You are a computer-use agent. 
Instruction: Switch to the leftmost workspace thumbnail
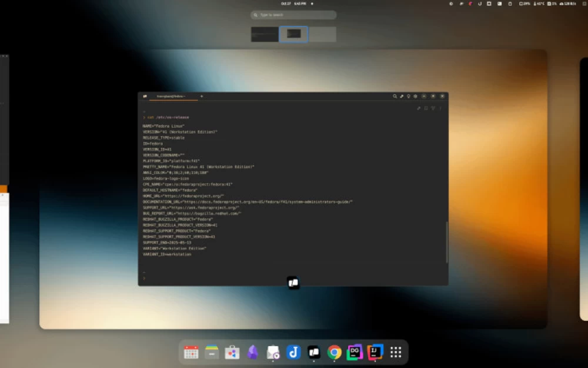pyautogui.click(x=264, y=34)
